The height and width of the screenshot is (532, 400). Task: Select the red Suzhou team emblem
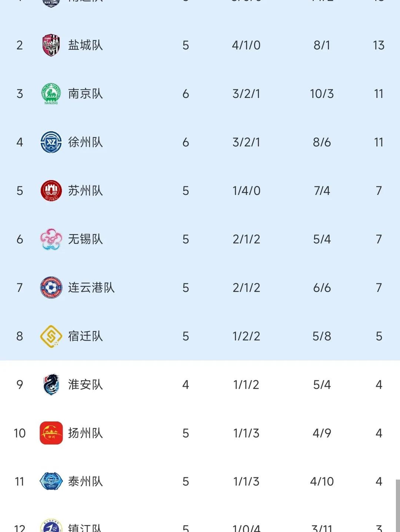pyautogui.click(x=51, y=190)
